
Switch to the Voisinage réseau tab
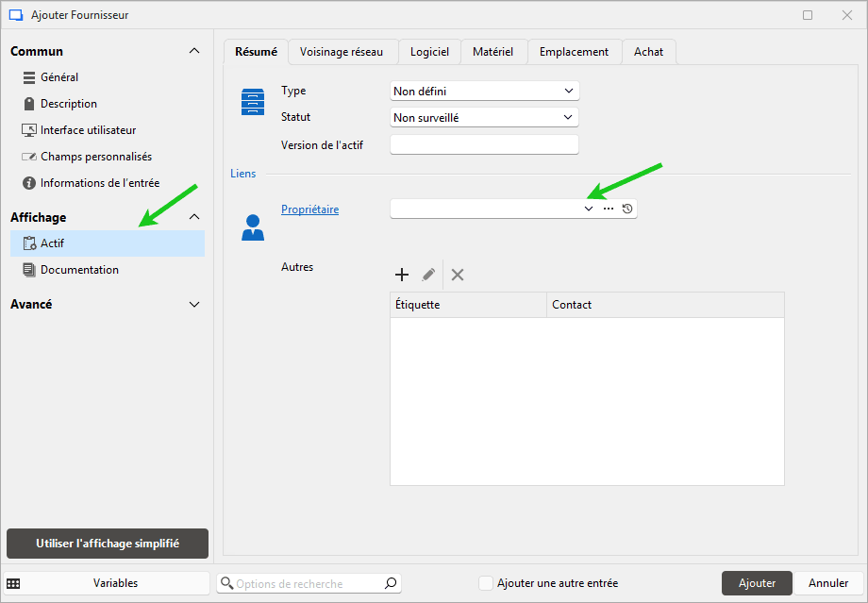tap(342, 52)
